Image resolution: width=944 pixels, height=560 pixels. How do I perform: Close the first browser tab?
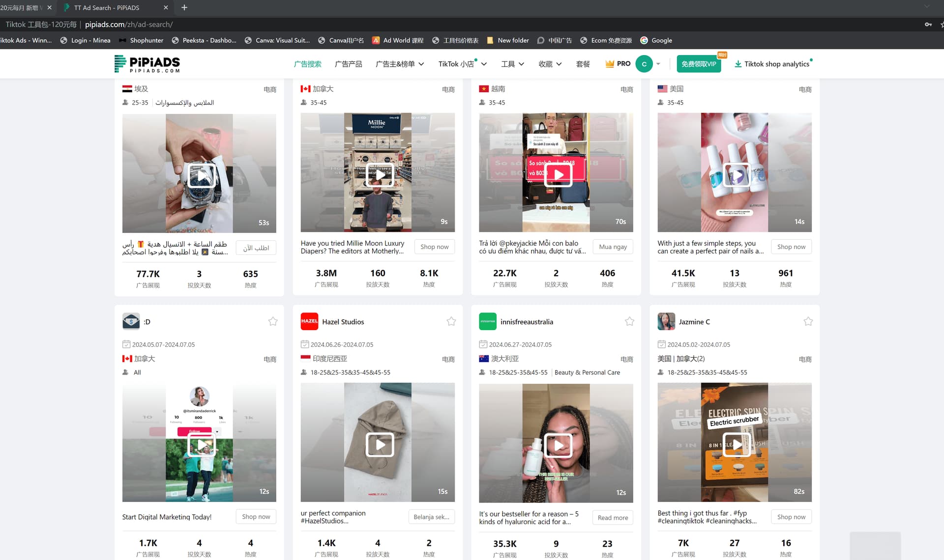point(49,7)
